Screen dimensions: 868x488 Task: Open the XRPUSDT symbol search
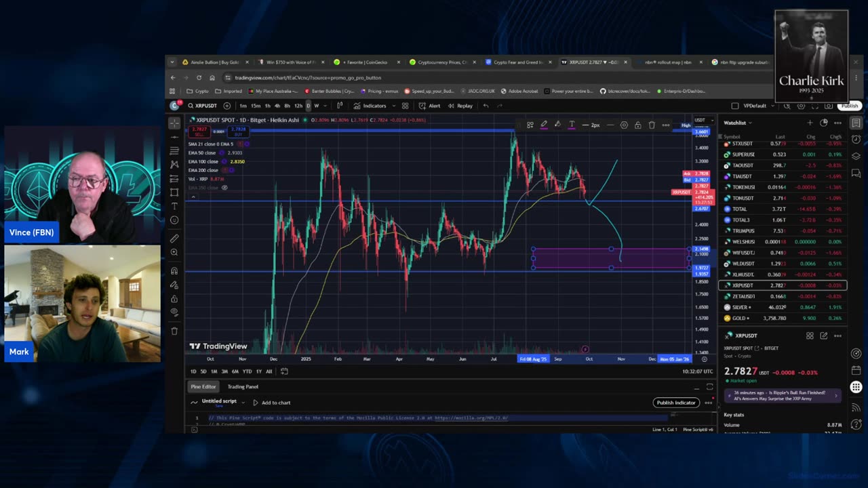tap(201, 106)
